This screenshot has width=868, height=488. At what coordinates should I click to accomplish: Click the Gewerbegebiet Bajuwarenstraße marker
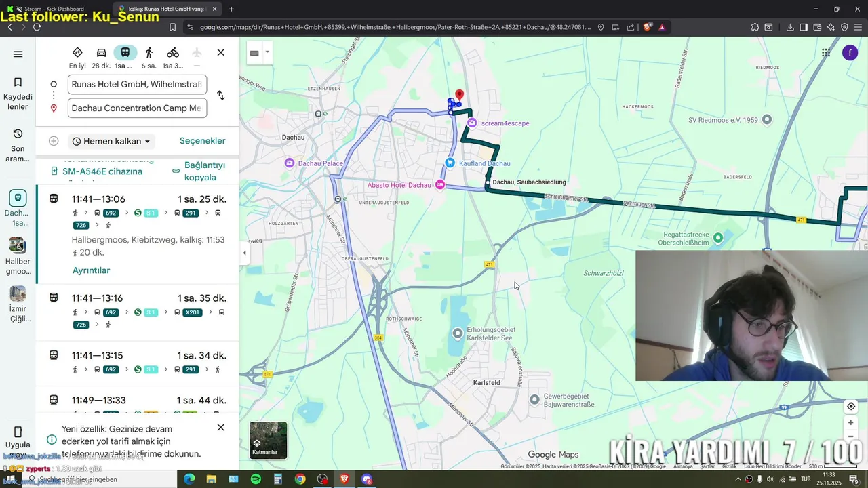point(534,399)
